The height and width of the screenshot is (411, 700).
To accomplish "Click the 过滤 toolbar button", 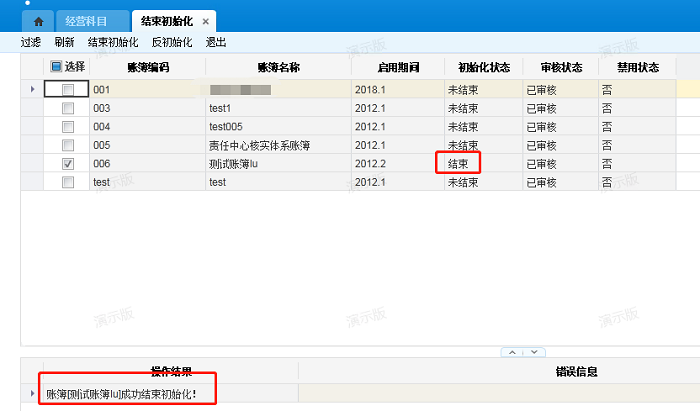I will [x=31, y=42].
